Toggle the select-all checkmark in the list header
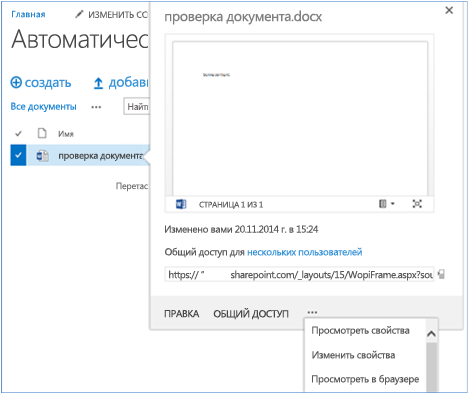This screenshot has width=469, height=394. tap(18, 134)
